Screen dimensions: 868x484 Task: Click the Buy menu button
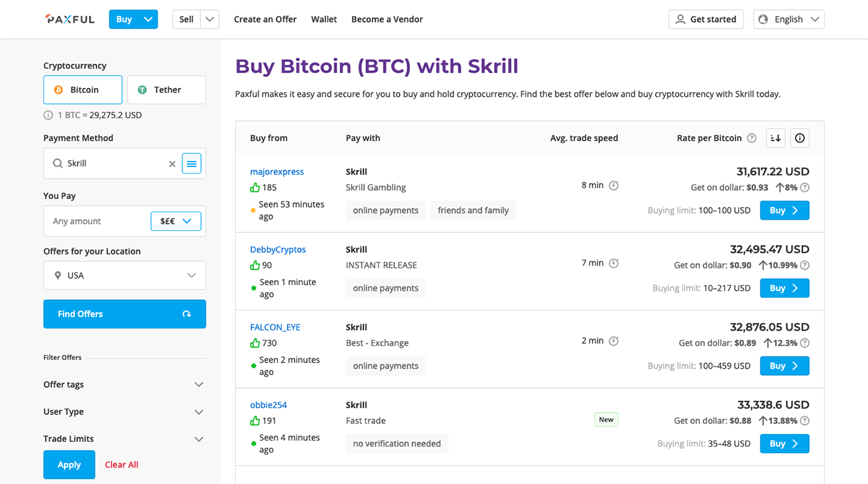click(x=124, y=19)
